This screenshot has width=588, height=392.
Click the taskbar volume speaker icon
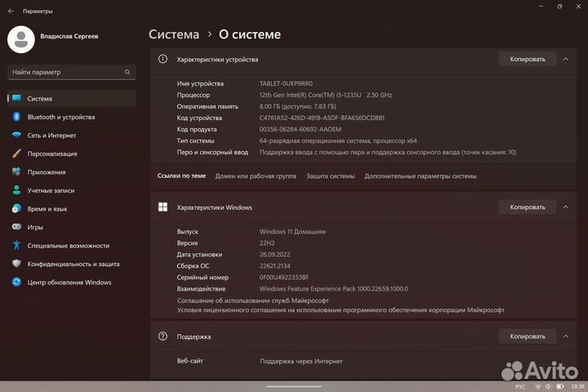[548, 386]
